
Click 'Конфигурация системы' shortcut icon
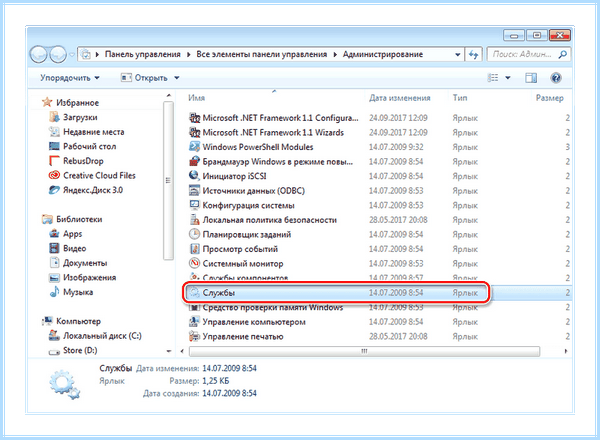195,205
